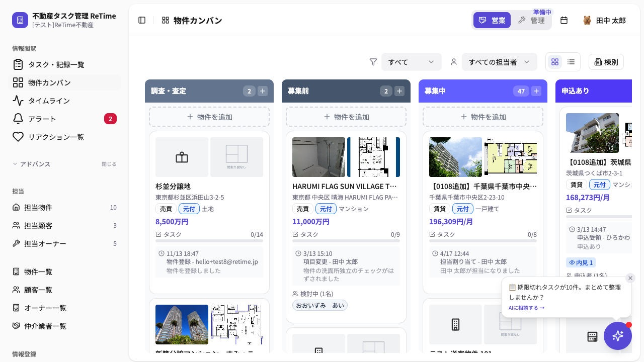Viewport: 644px width, 362px height.
Task: Open HARUMI FLAG floor plan thumbnail
Action: (x=373, y=157)
